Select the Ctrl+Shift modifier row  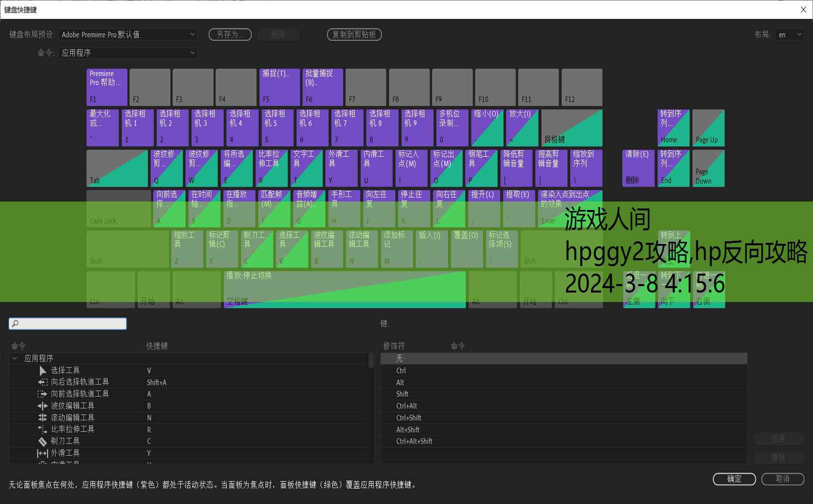pyautogui.click(x=564, y=418)
